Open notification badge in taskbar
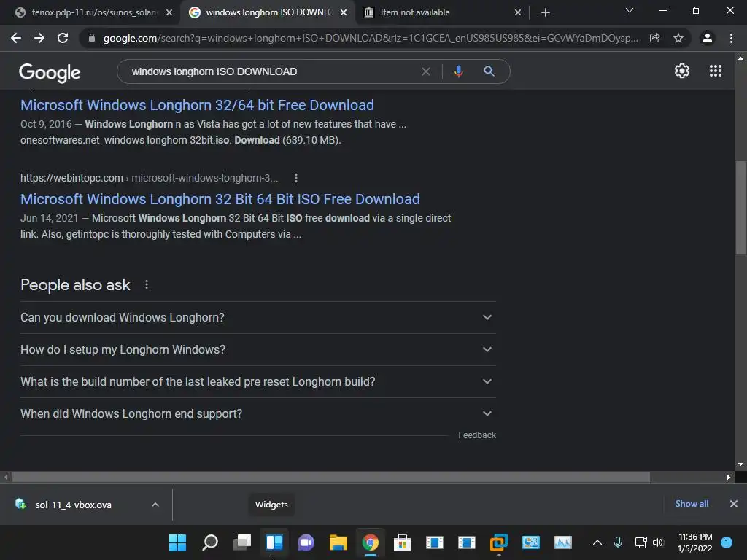The image size is (747, 560). [x=727, y=542]
